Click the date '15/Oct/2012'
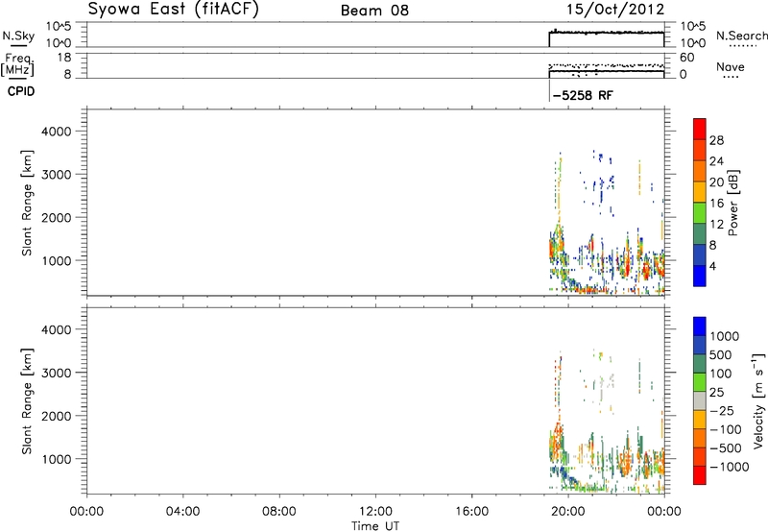The image size is (768, 532). tap(615, 10)
